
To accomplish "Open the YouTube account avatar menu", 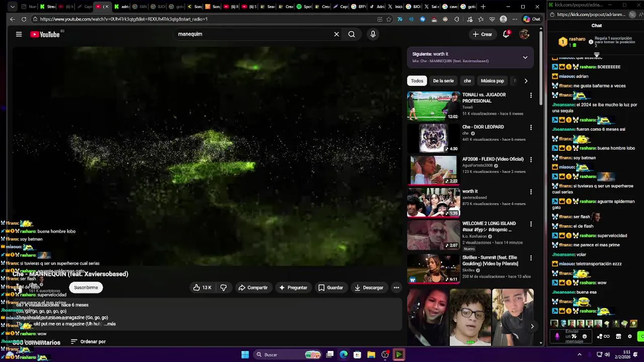I will (524, 34).
